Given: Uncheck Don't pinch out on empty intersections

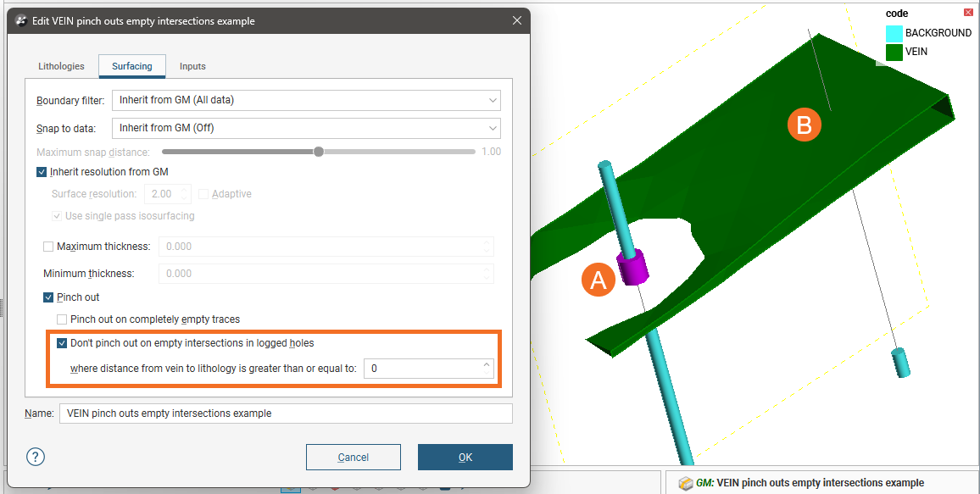Looking at the screenshot, I should pyautogui.click(x=62, y=343).
